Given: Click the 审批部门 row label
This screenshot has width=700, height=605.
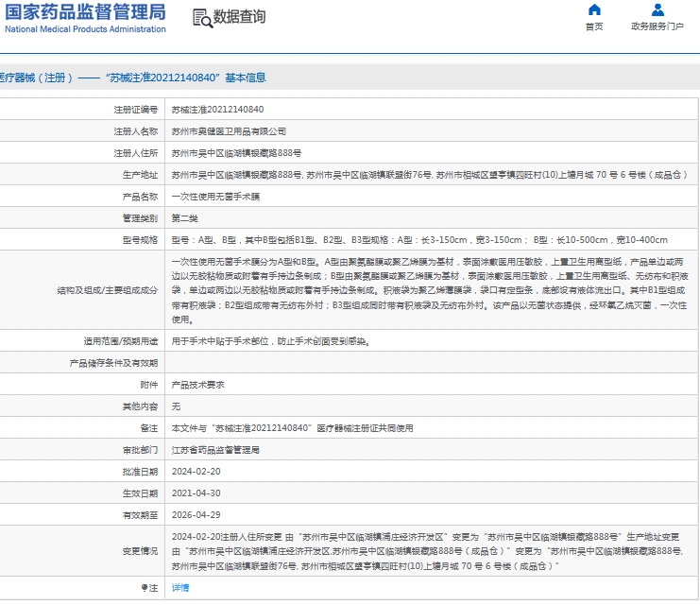Looking at the screenshot, I should (x=140, y=450).
